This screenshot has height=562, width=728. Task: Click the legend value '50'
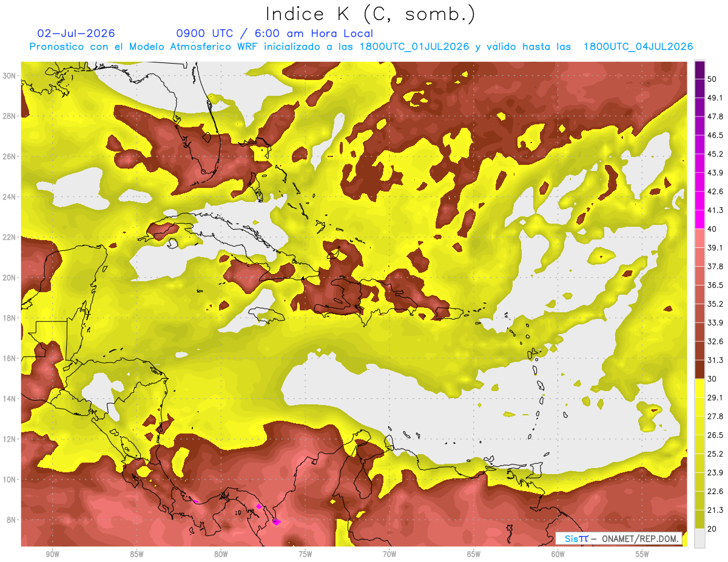[x=712, y=80]
